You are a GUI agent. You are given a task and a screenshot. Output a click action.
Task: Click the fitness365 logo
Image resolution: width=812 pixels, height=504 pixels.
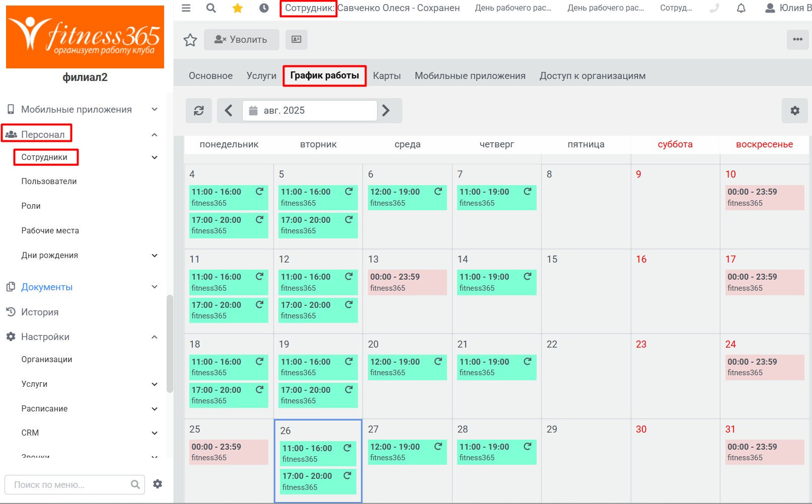(x=85, y=37)
